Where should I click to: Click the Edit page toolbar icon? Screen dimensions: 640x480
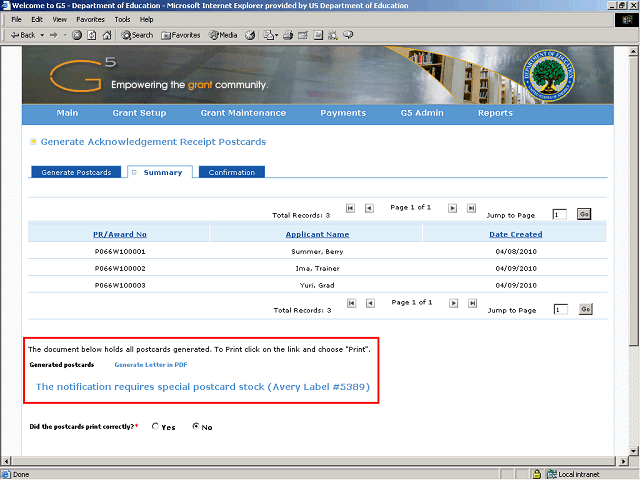coord(303,35)
